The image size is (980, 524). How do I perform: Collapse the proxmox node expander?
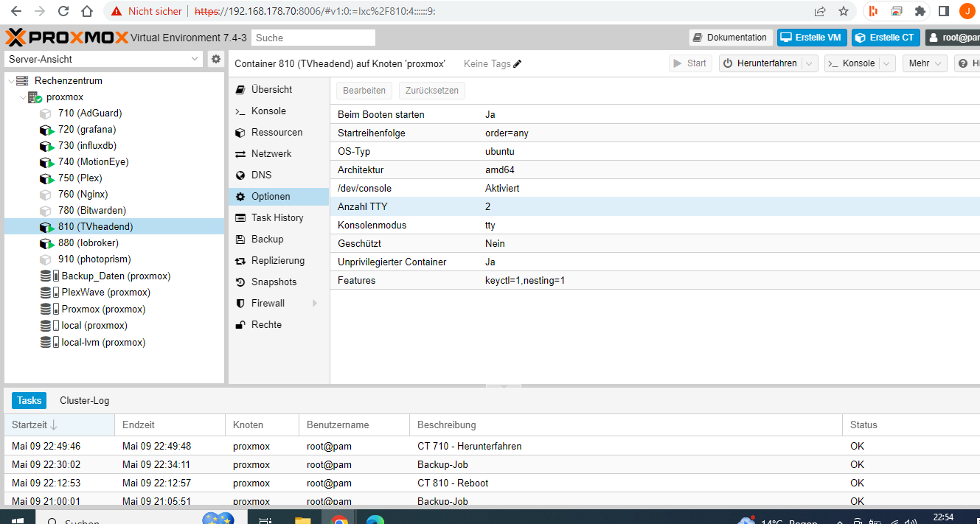coord(22,97)
